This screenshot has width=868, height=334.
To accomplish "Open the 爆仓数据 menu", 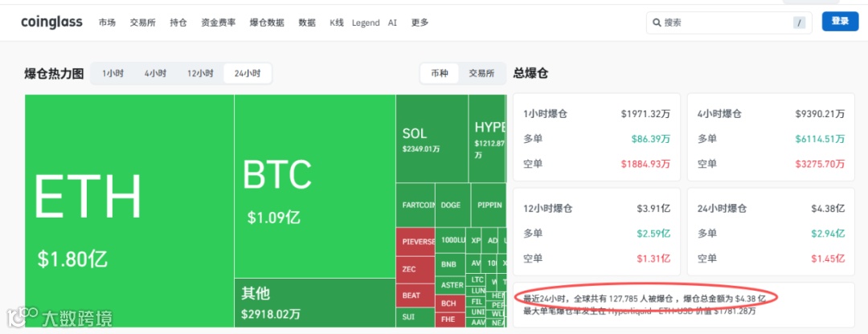I will (267, 22).
